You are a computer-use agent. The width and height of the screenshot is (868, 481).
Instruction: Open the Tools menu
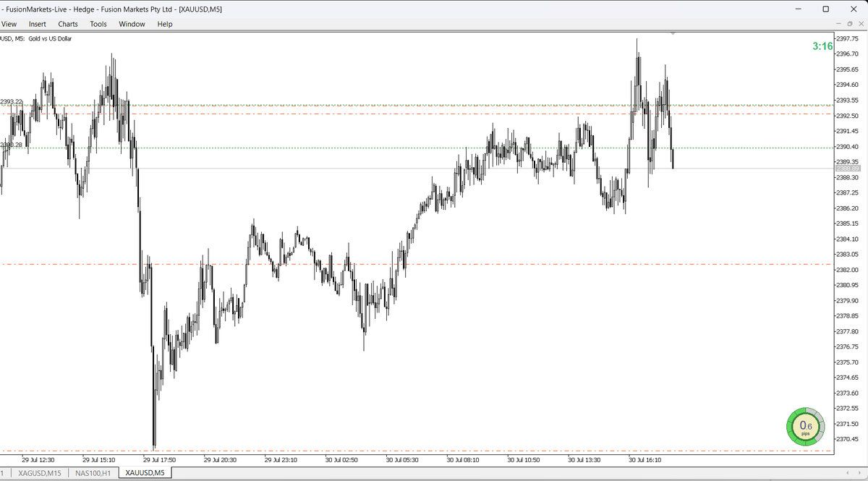(98, 24)
